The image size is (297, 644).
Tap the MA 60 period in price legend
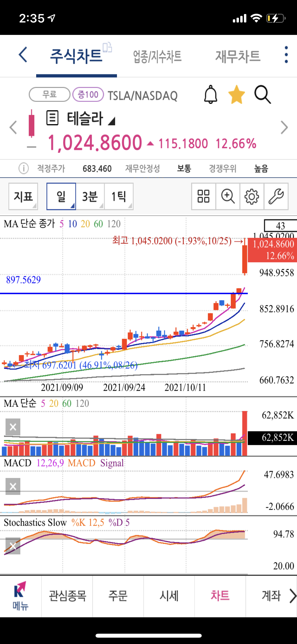(98, 224)
